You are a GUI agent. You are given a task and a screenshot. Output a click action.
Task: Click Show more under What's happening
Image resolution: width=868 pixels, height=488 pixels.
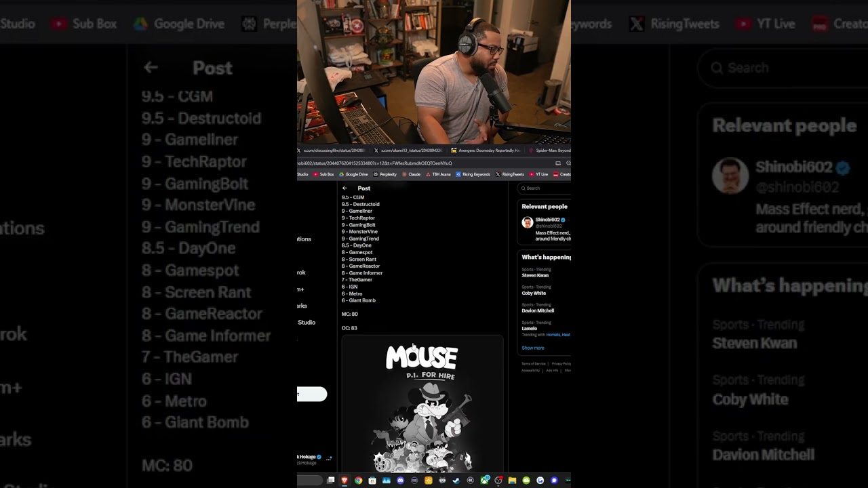pyautogui.click(x=533, y=348)
